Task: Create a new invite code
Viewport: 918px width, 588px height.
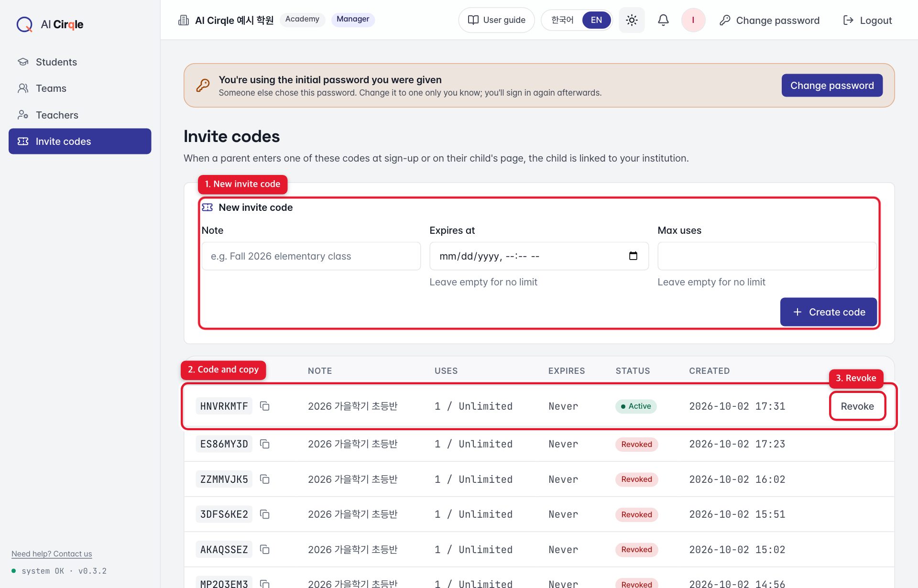Action: [x=829, y=312]
